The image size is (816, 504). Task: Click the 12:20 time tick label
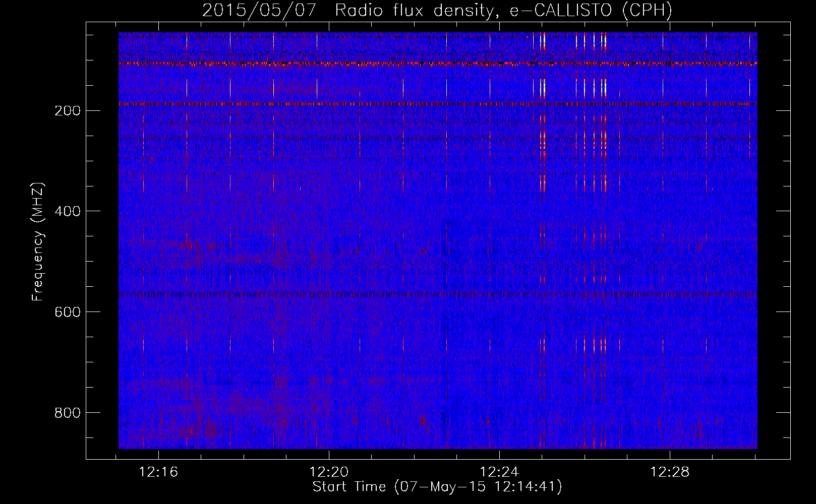(329, 472)
